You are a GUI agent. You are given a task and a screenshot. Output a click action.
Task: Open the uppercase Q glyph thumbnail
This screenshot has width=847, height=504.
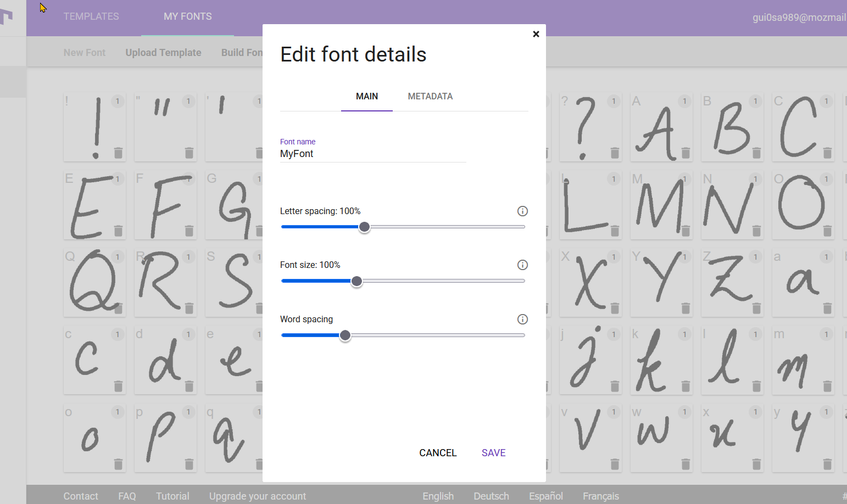click(x=94, y=283)
